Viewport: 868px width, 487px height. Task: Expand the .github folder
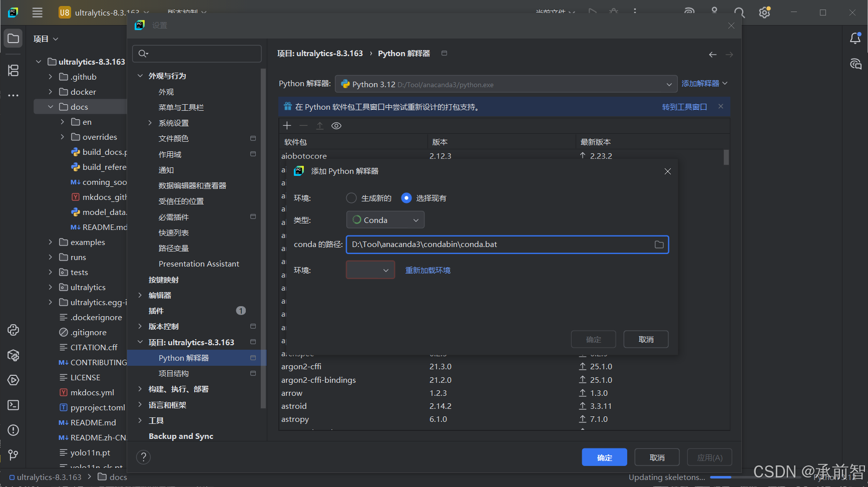pyautogui.click(x=51, y=77)
